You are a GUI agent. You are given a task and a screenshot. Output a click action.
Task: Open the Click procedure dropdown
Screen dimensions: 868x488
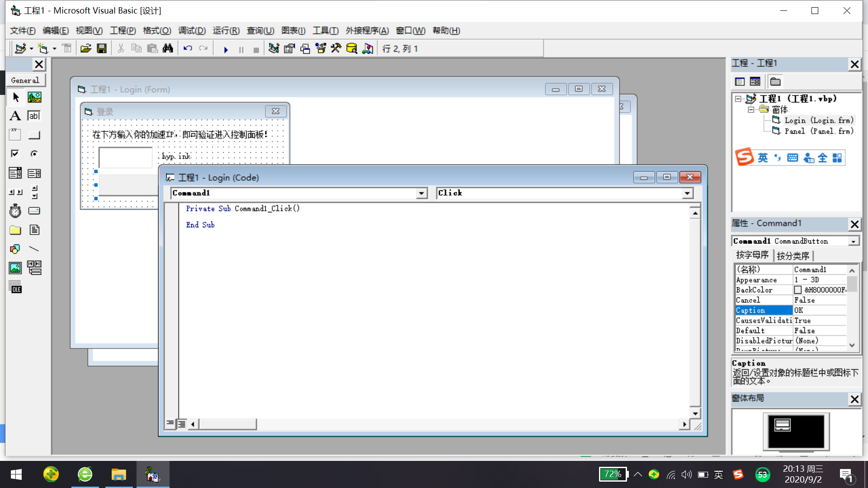click(x=687, y=193)
